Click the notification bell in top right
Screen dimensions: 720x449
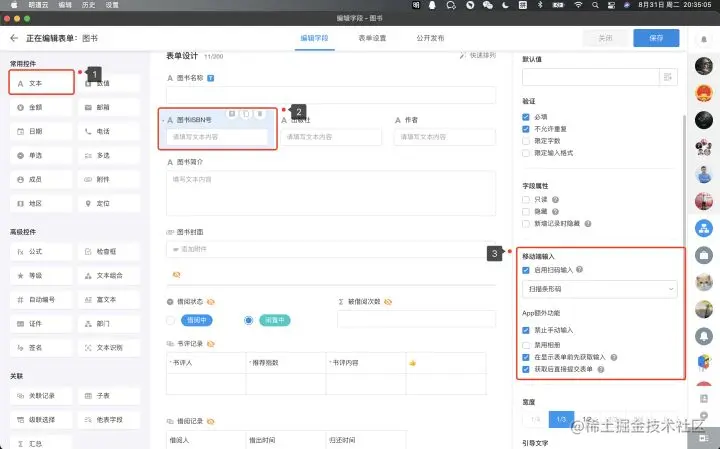pyautogui.click(x=703, y=39)
